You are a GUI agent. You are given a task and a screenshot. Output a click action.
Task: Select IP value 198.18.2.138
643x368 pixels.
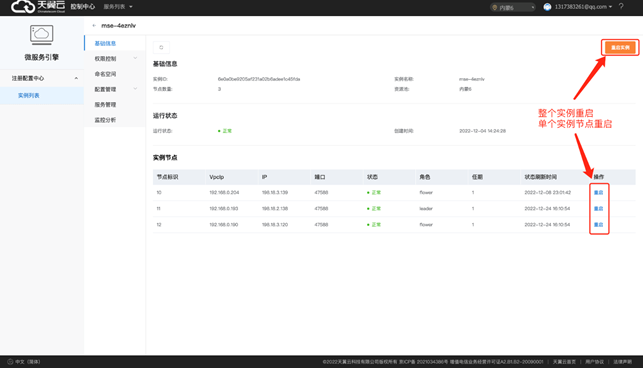pyautogui.click(x=275, y=208)
